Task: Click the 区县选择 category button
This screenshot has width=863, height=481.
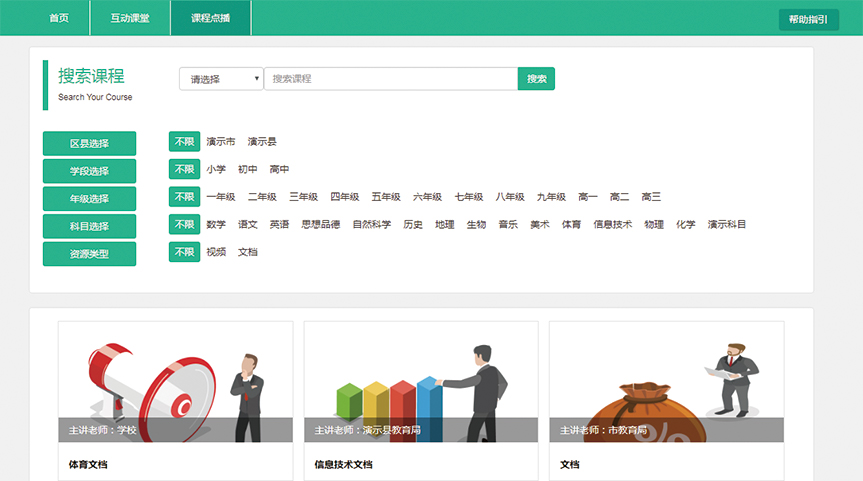Action: coord(89,143)
